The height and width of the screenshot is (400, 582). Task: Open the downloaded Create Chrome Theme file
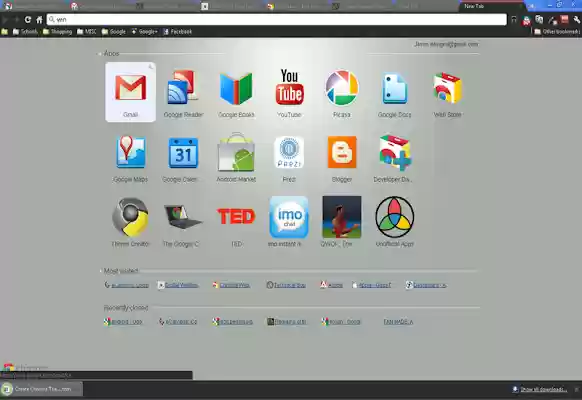coord(42,389)
